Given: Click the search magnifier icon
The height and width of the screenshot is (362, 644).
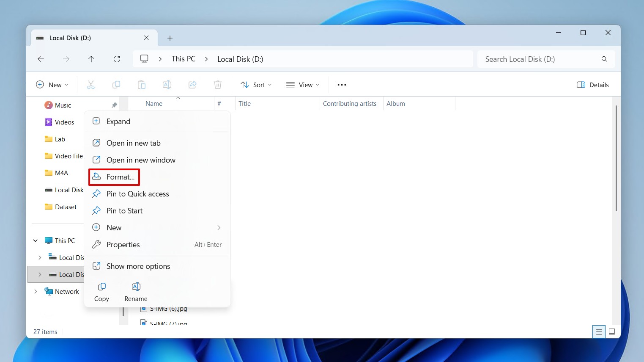Looking at the screenshot, I should click(604, 59).
